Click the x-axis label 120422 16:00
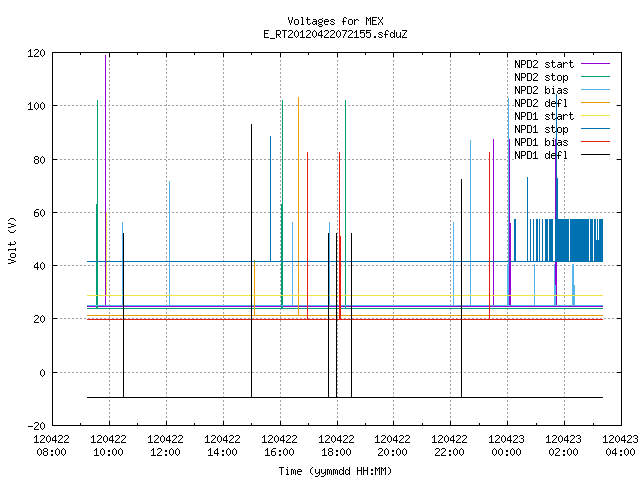Viewport: 640px width, 480px height. click(x=279, y=446)
